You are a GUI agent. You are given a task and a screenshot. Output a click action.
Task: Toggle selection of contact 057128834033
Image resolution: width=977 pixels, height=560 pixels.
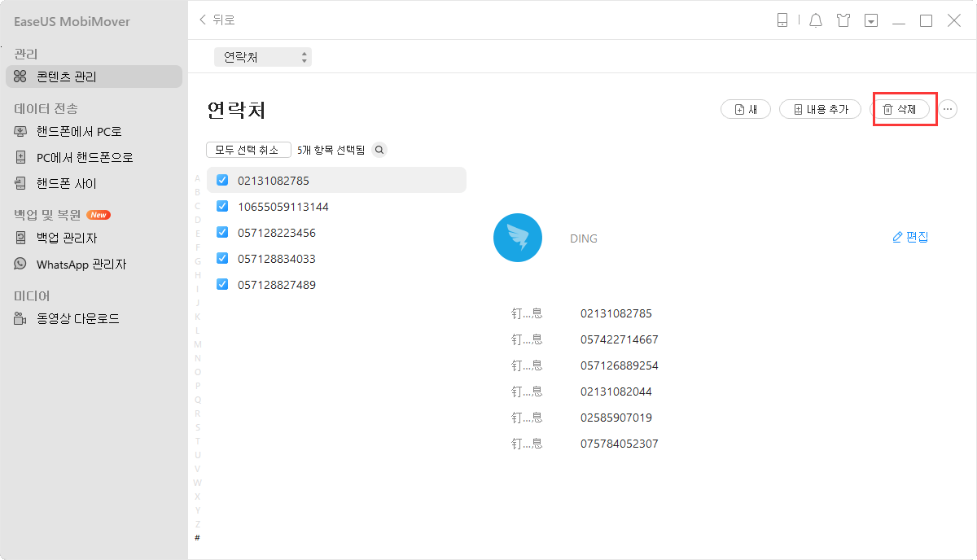click(x=222, y=258)
